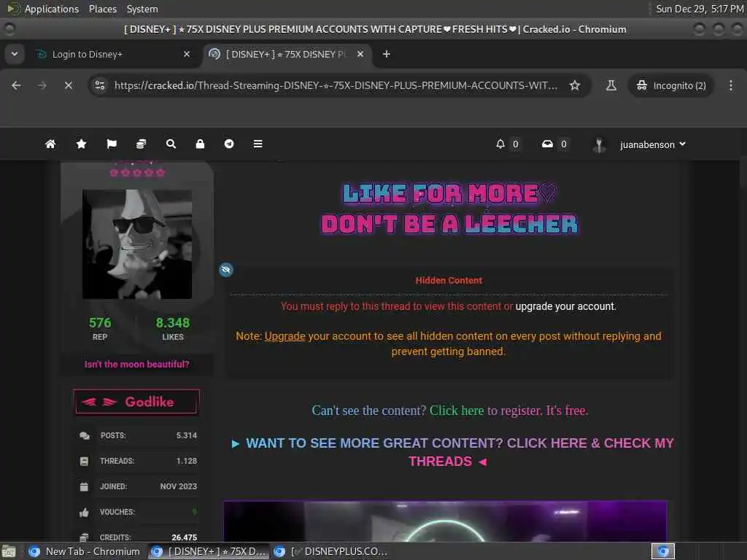Open System menu
Viewport: 747px width, 560px height.
point(142,9)
